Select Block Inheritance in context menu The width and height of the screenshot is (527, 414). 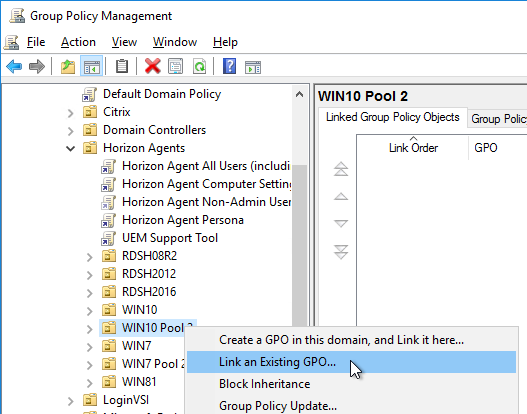coord(351,384)
